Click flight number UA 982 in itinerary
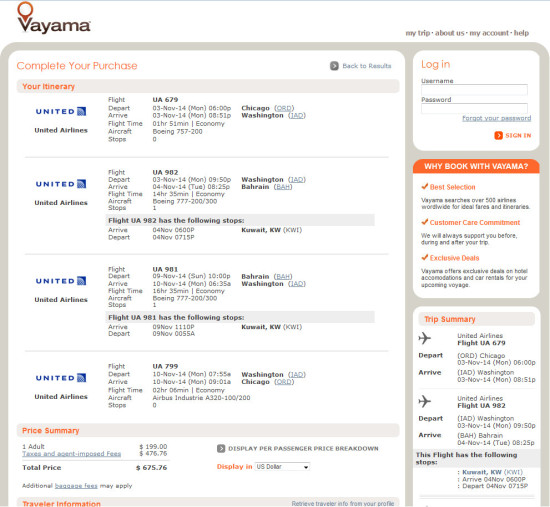The image size is (550, 507). (165, 172)
